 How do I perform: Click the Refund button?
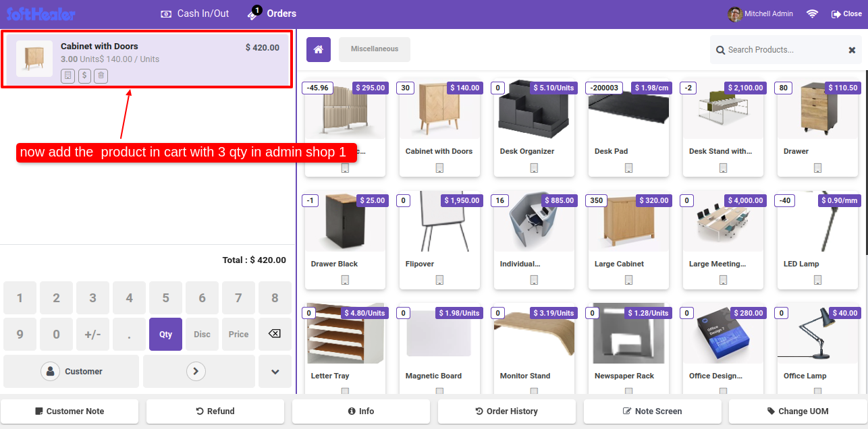coord(215,411)
